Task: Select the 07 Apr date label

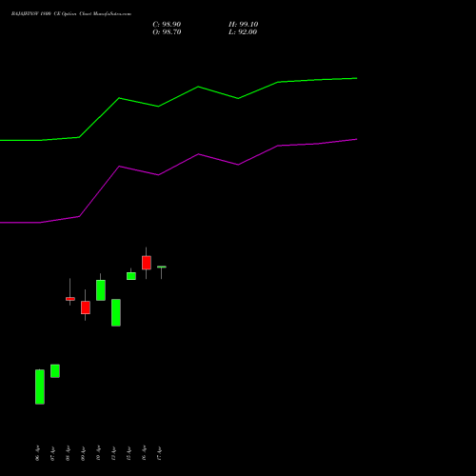Action: point(52,453)
